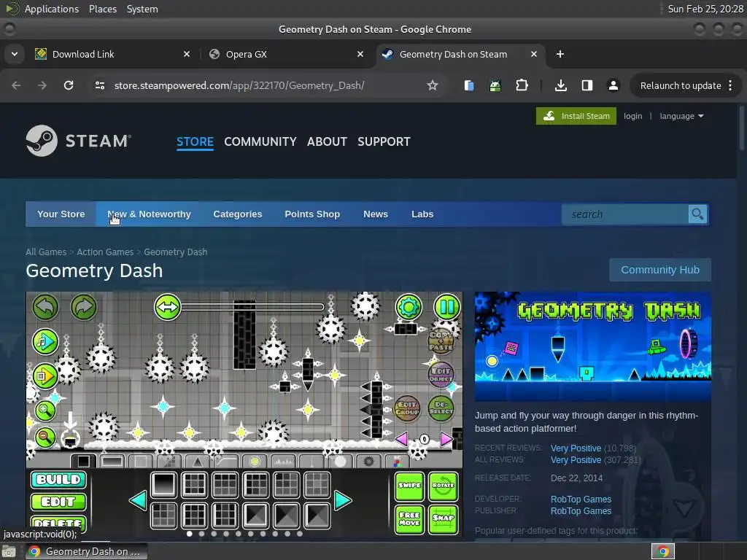This screenshot has width=747, height=560.
Task: Click the undo arrow in the game screenshot
Action: tap(45, 307)
